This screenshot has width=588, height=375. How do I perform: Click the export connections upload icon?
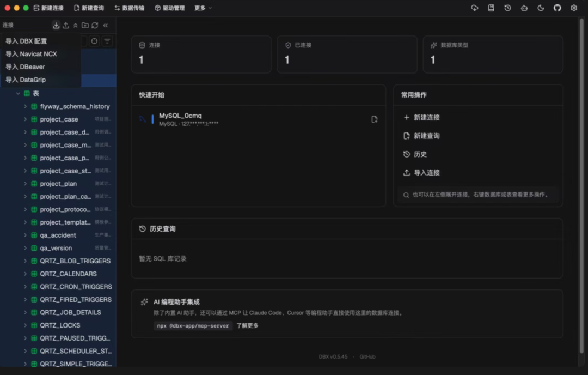(x=66, y=25)
